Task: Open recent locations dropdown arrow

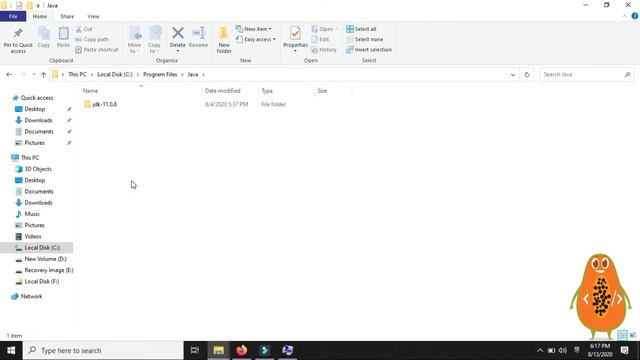Action: pyautogui.click(x=33, y=75)
